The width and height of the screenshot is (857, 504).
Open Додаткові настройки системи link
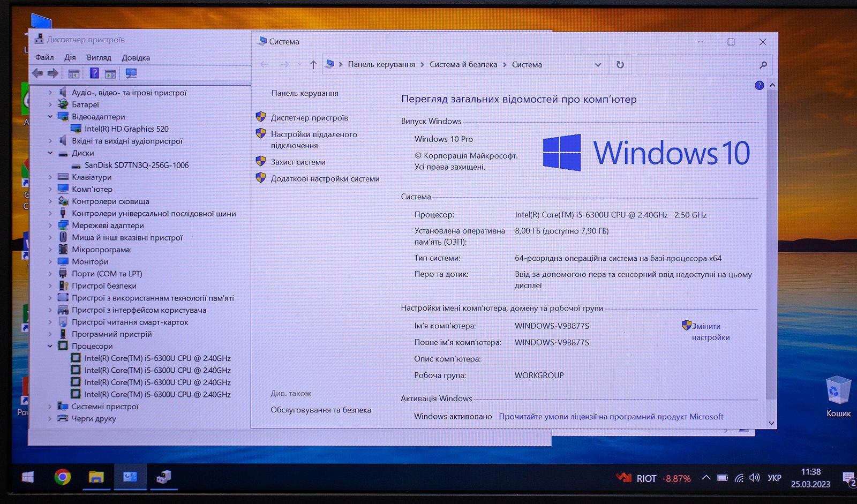coord(325,179)
